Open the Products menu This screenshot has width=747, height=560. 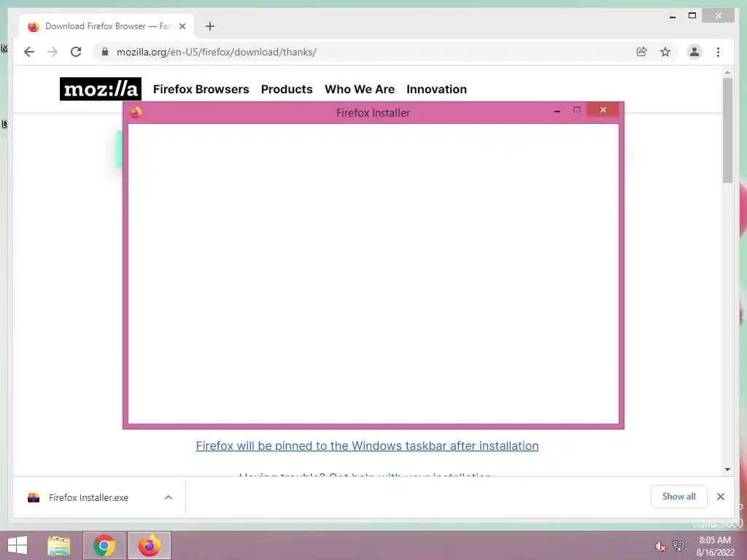(x=287, y=90)
